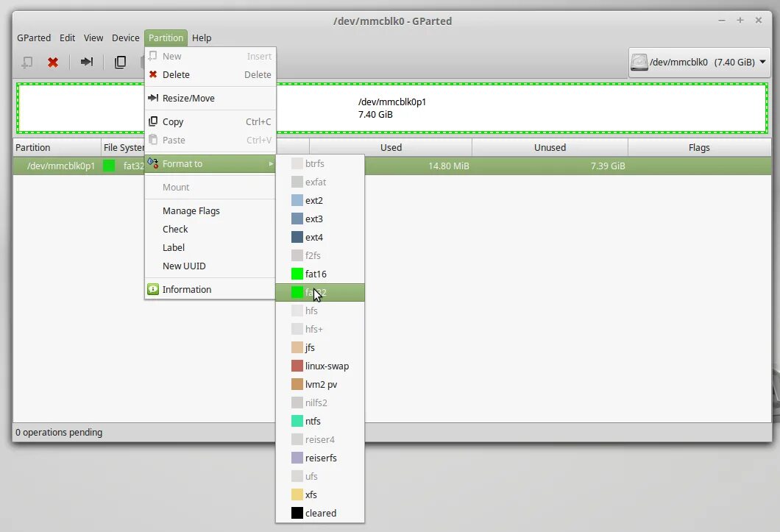Click the ntfs color swatch in the submenu
The image size is (780, 532).
296,421
